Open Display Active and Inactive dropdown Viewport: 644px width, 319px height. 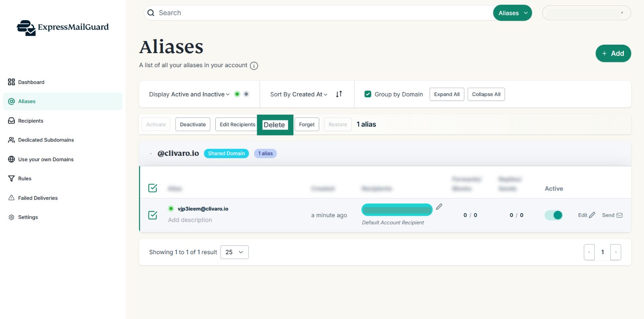click(x=189, y=94)
